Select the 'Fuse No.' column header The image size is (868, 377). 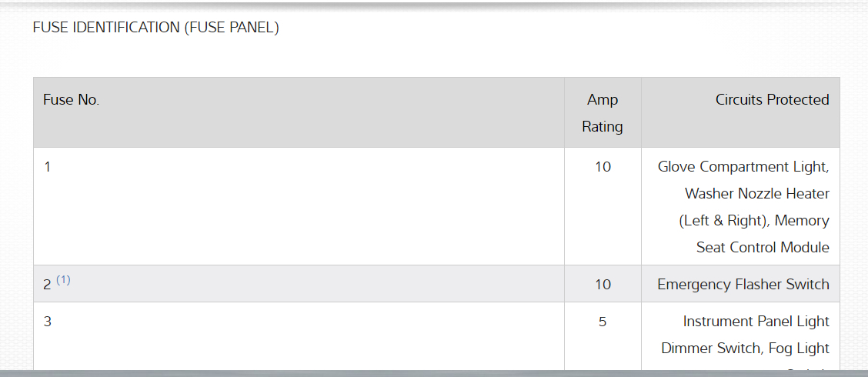pyautogui.click(x=72, y=100)
